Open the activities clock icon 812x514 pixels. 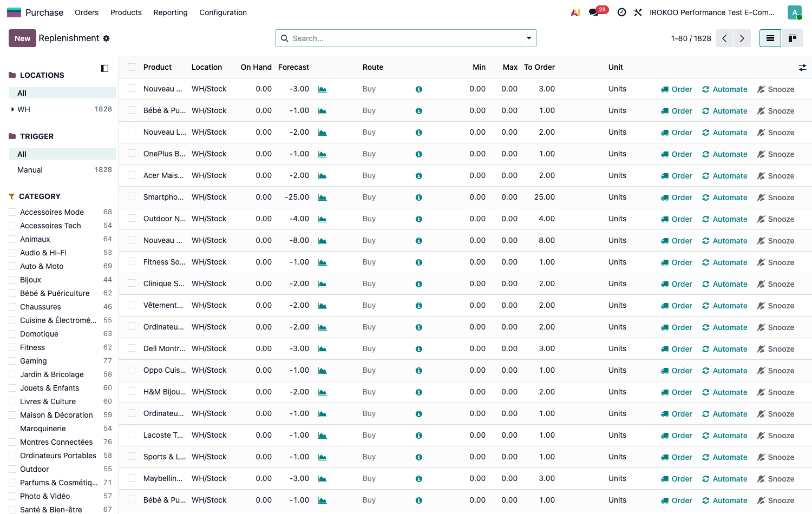(622, 12)
